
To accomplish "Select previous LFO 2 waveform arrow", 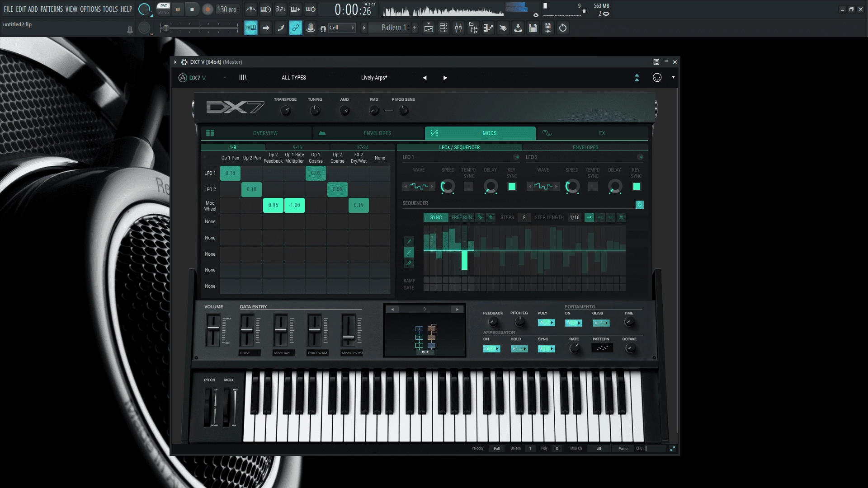I will pyautogui.click(x=529, y=186).
